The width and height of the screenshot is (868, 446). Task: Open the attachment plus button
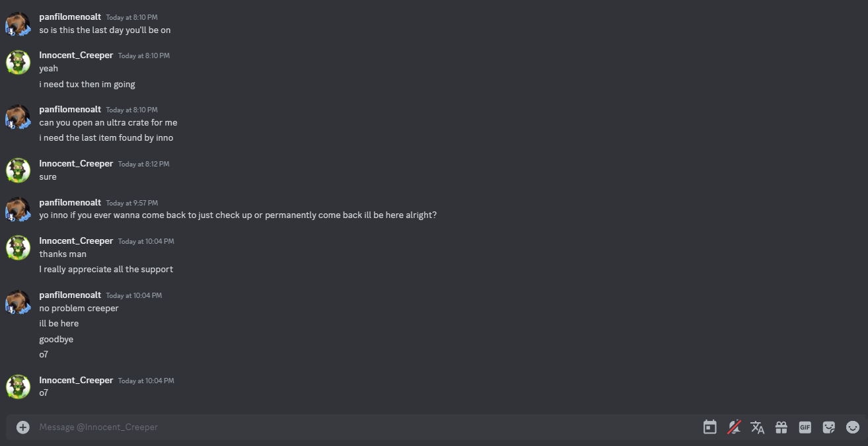point(23,427)
